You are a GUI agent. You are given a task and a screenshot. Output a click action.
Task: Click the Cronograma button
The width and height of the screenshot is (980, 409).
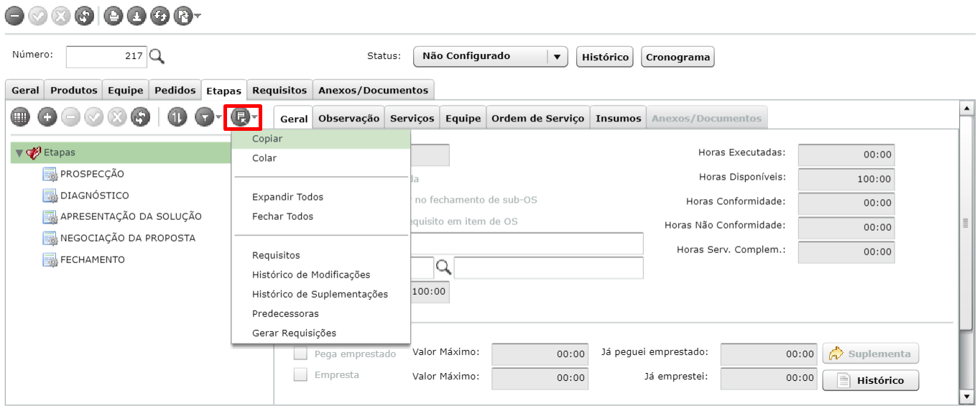tap(678, 57)
